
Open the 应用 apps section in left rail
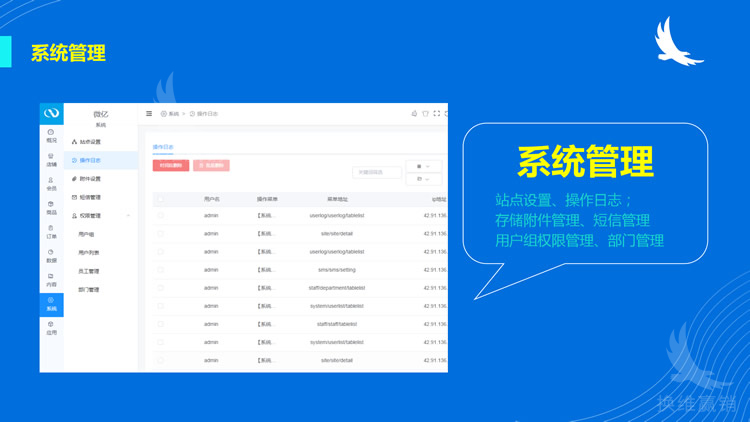pyautogui.click(x=51, y=328)
